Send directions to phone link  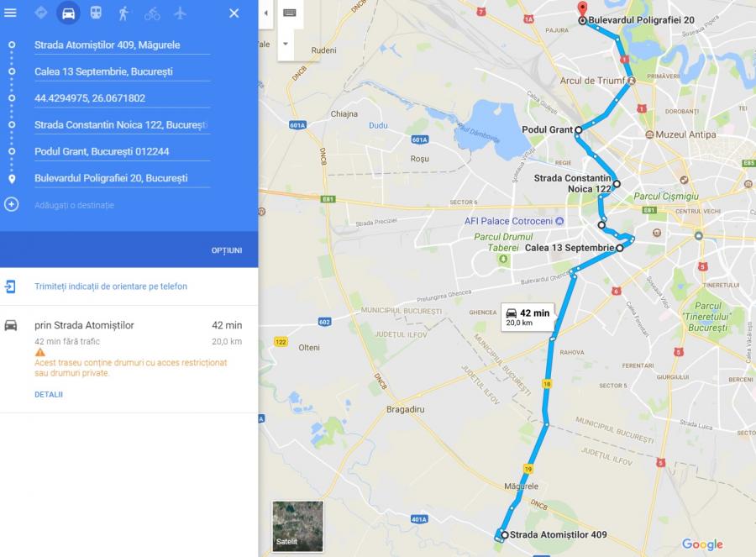pyautogui.click(x=110, y=286)
